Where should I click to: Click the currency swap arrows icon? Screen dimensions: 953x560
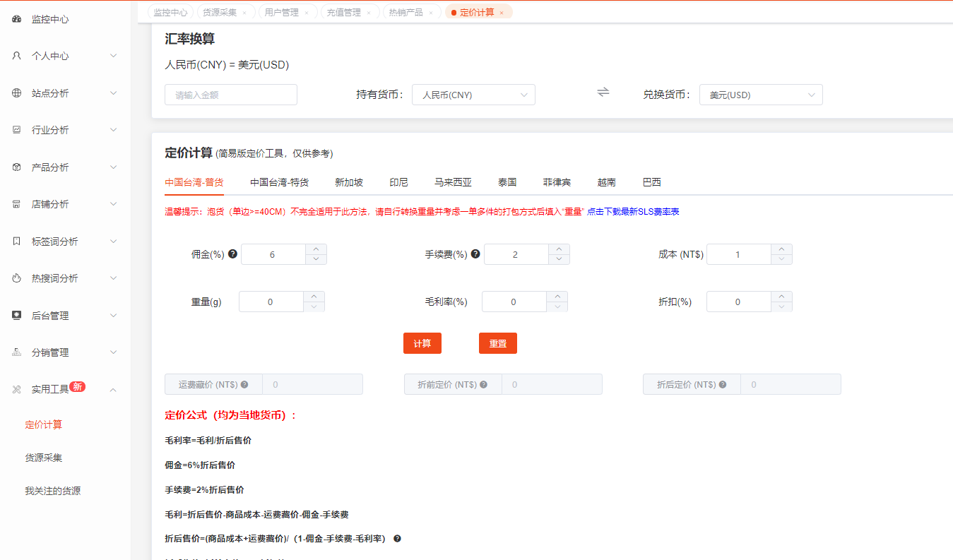click(603, 92)
